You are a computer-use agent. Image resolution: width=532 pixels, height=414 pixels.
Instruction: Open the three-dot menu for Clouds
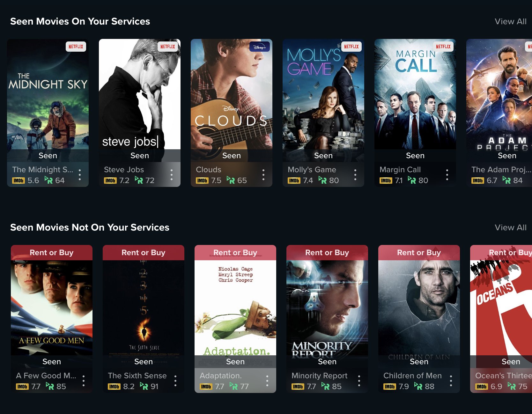(x=263, y=175)
